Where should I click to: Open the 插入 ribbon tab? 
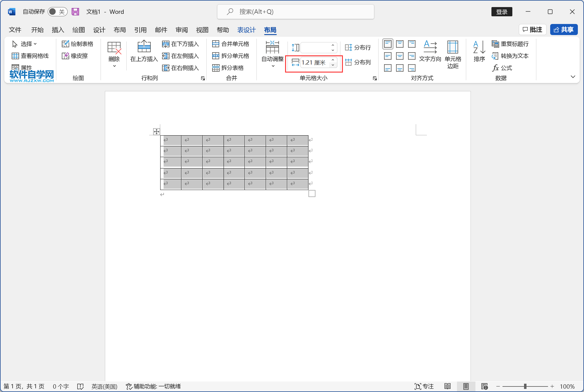[58, 30]
